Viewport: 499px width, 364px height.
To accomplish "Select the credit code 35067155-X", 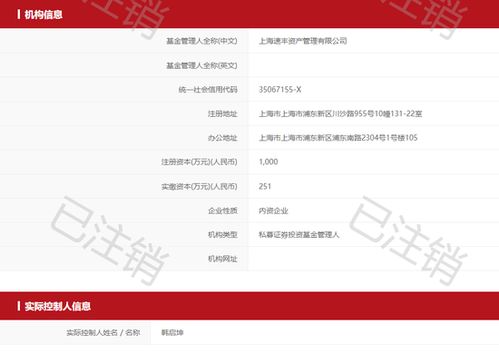I will click(x=280, y=90).
